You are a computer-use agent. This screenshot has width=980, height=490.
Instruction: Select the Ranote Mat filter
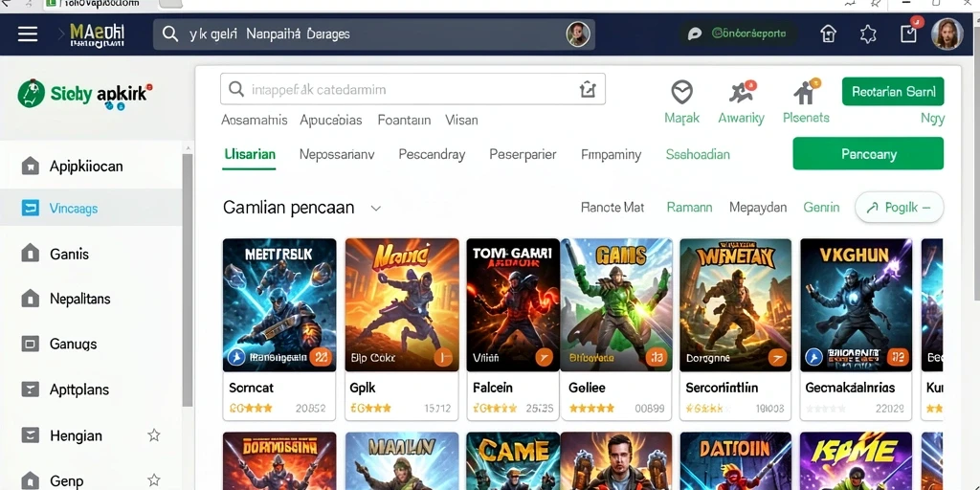pos(612,208)
